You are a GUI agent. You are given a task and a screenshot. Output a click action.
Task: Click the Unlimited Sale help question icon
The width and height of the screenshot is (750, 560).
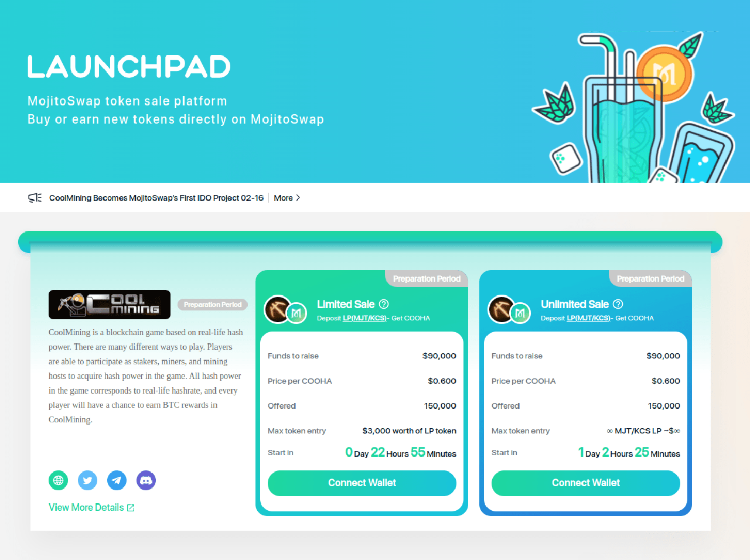pyautogui.click(x=618, y=304)
